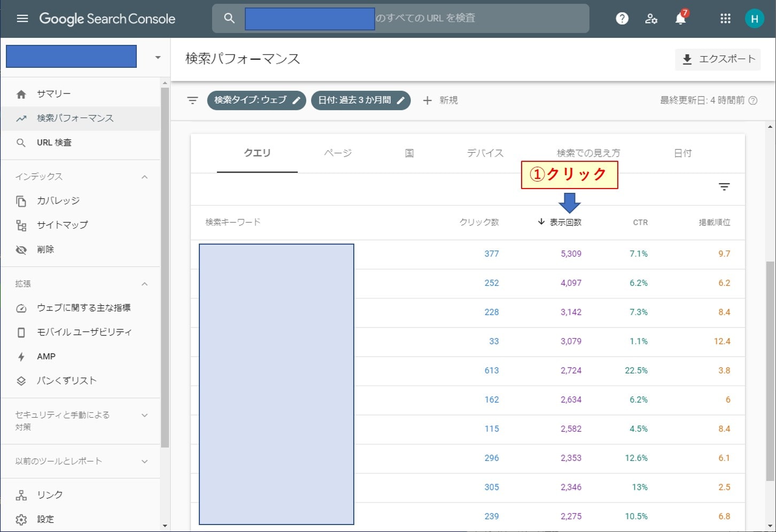Click the gear icon beside 設定

tap(21, 520)
